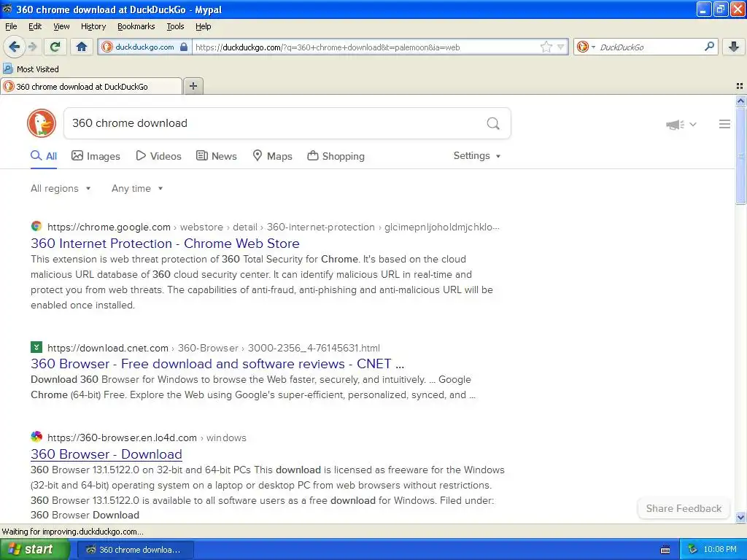747x560 pixels.
Task: Open 360 Browser - Free download CNET link
Action: (217, 364)
